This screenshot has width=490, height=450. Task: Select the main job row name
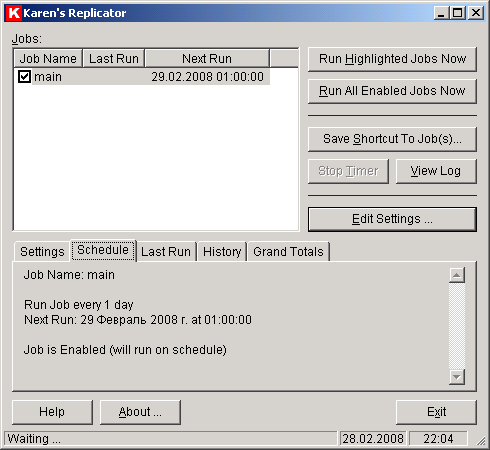(x=48, y=77)
